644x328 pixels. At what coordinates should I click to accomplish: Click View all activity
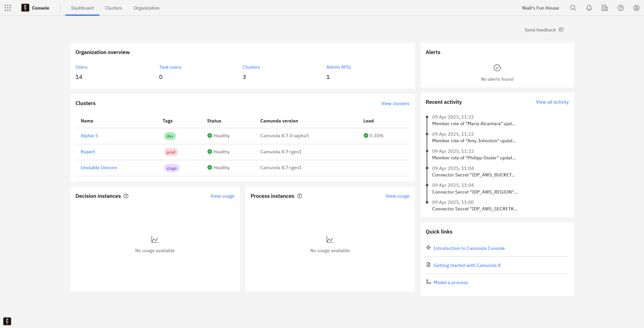pos(552,102)
